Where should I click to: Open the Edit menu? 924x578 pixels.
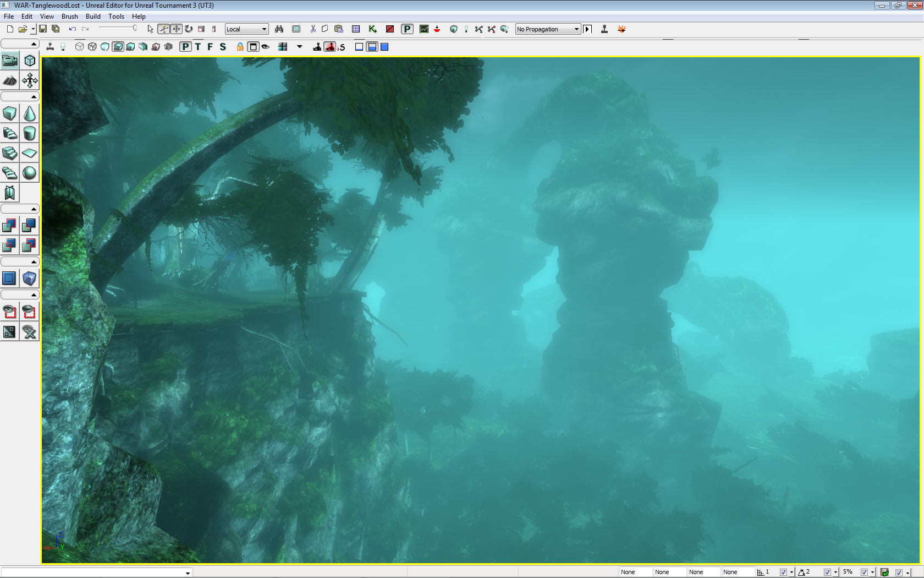(27, 17)
